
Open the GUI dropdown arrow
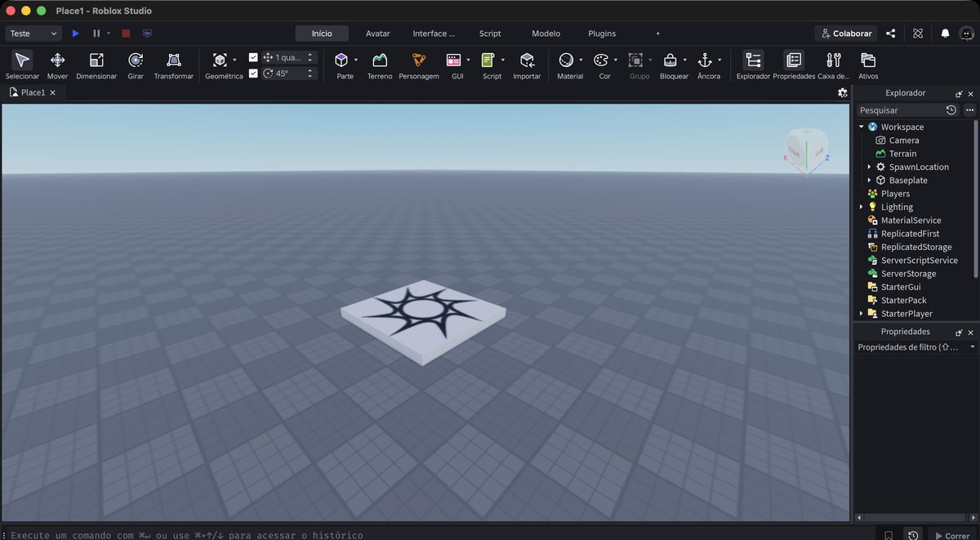[469, 60]
